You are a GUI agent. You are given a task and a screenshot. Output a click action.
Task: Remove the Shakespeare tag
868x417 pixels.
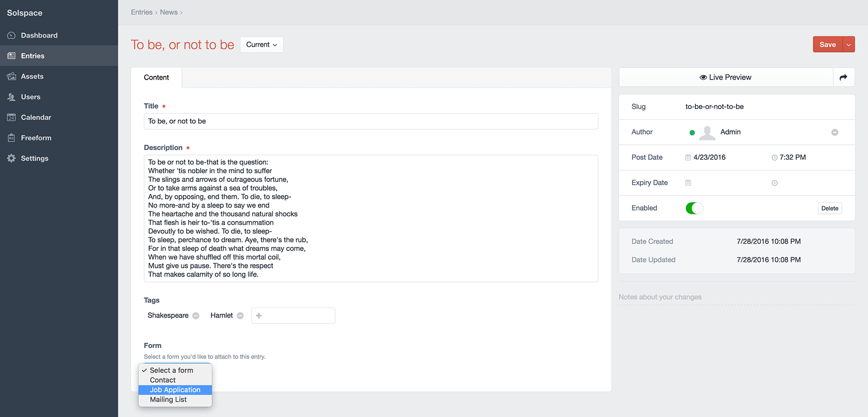pos(196,316)
